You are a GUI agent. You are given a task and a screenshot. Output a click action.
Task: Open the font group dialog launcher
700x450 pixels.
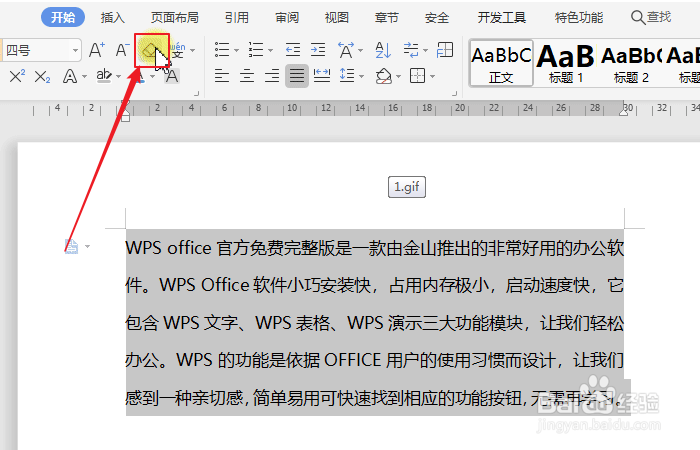[x=196, y=94]
